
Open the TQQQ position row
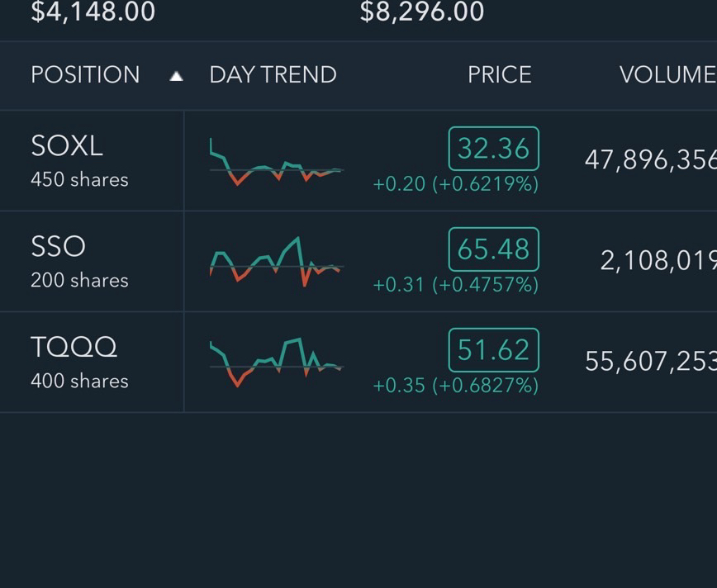coord(358,362)
